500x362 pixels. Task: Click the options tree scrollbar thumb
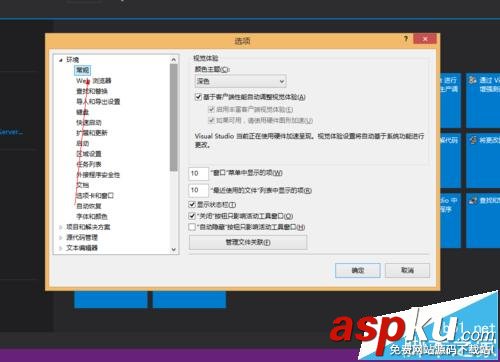(174, 117)
